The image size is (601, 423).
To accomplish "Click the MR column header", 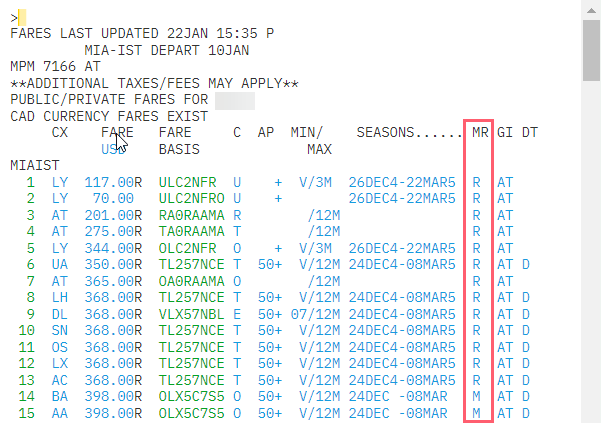I will coord(480,133).
